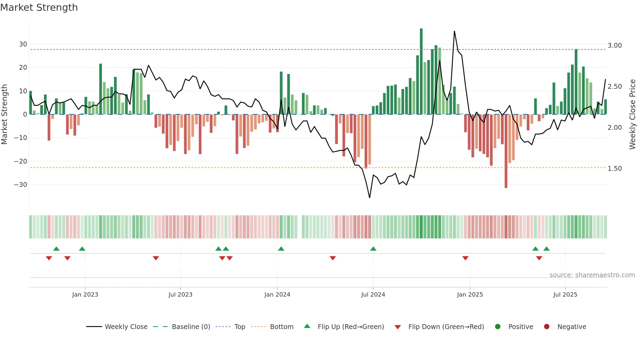The height and width of the screenshot is (362, 644).
Task: Toggle the Positive legend entry
Action: tap(514, 327)
